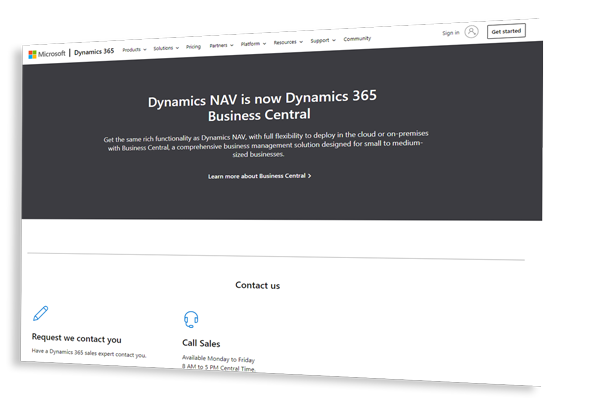Screen dimensions: 600x405
Task: Open the Community menu item
Action: pyautogui.click(x=357, y=39)
